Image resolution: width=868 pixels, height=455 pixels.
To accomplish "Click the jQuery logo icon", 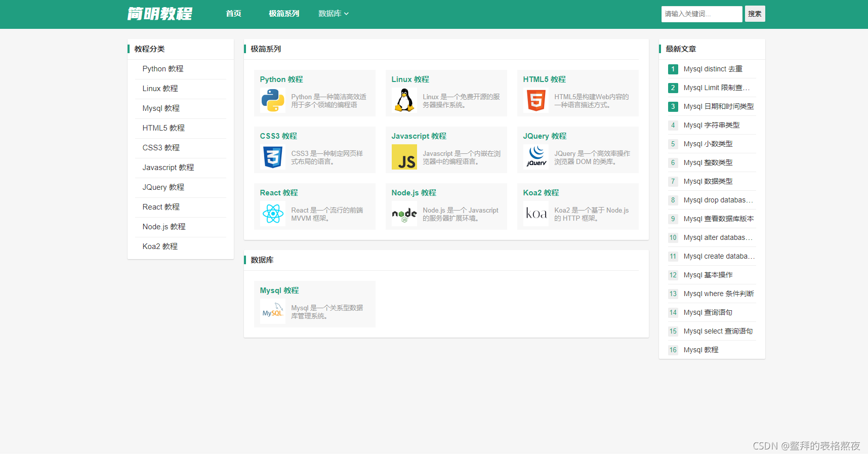I will (536, 157).
